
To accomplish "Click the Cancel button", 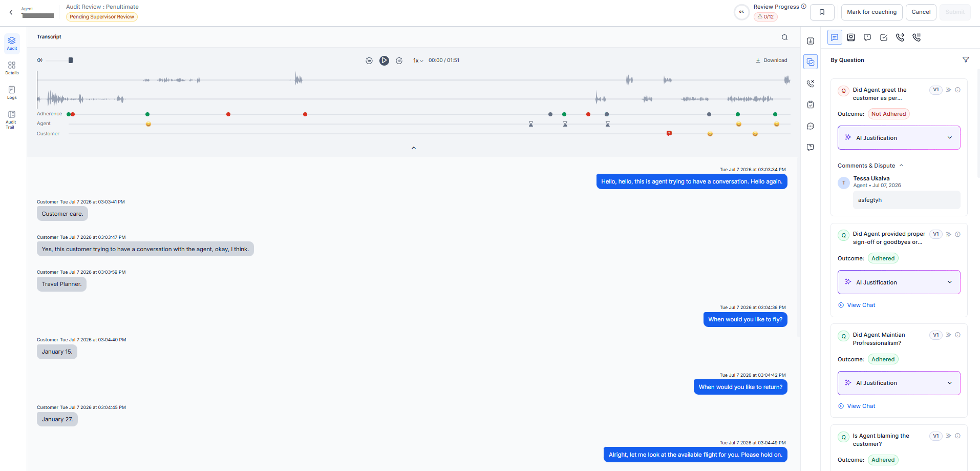I will [x=921, y=12].
